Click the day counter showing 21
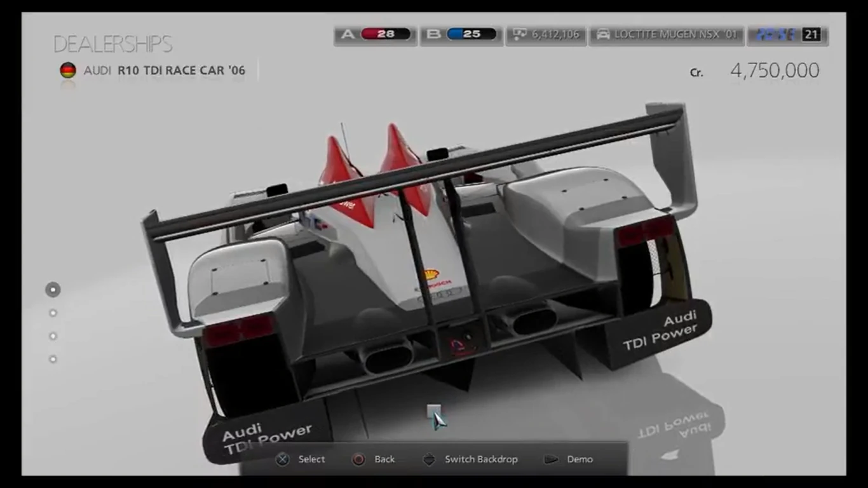This screenshot has height=488, width=868. coord(811,34)
